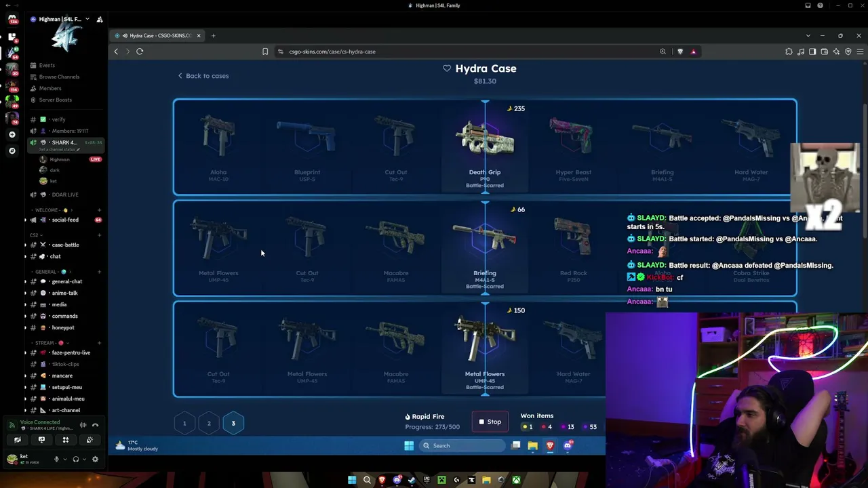The image size is (868, 488).
Task: Open Discord server discovery compass
Action: pyautogui.click(x=12, y=150)
